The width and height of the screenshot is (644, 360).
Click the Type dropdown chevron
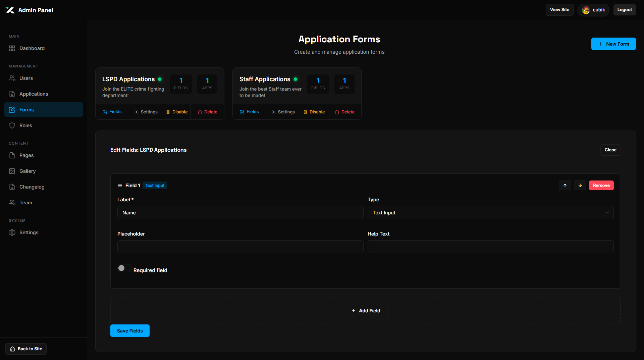(x=607, y=213)
